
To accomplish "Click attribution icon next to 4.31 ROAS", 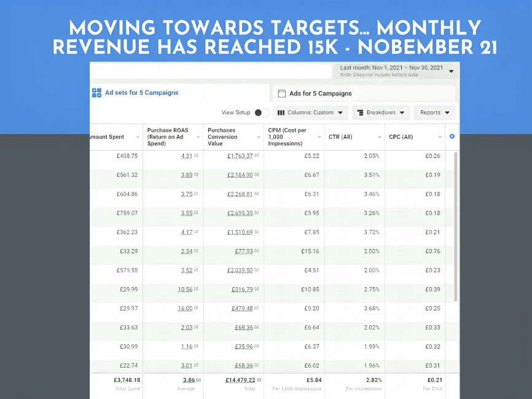I will tap(196, 156).
